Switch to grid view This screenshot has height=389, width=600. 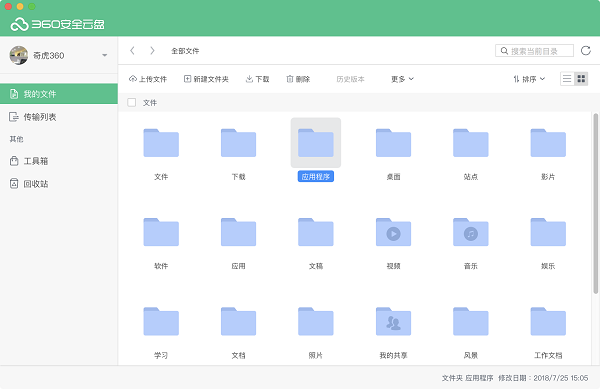pos(581,79)
